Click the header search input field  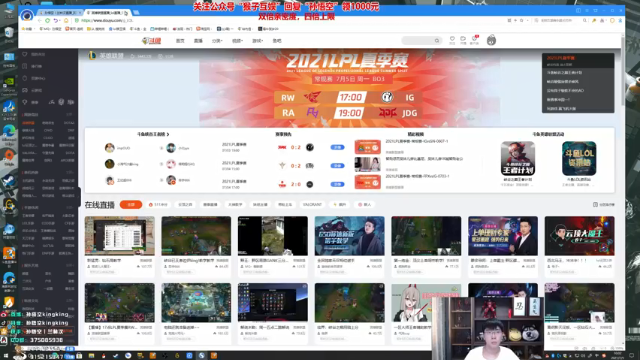tap(418, 41)
